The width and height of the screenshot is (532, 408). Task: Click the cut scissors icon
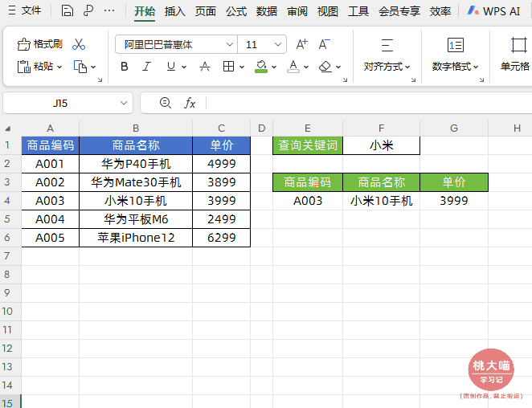click(79, 44)
